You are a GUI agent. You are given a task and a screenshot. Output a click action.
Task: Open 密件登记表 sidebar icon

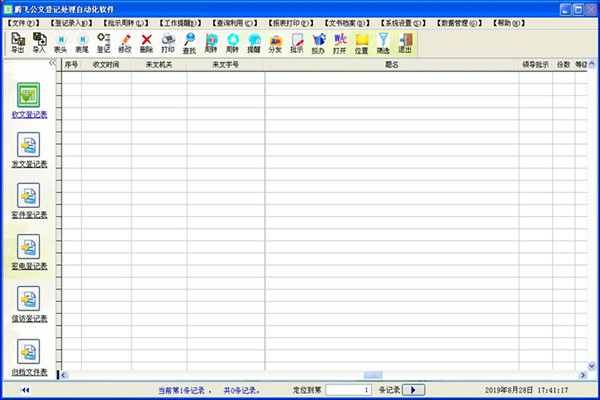(29, 196)
